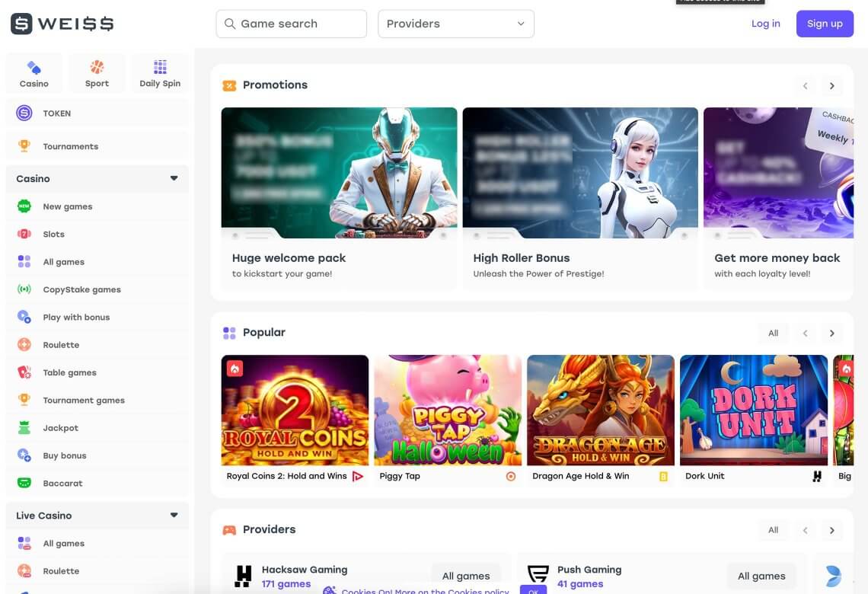Viewport: 868px width, 594px height.
Task: Click the Weiss logo in the header
Action: (62, 24)
